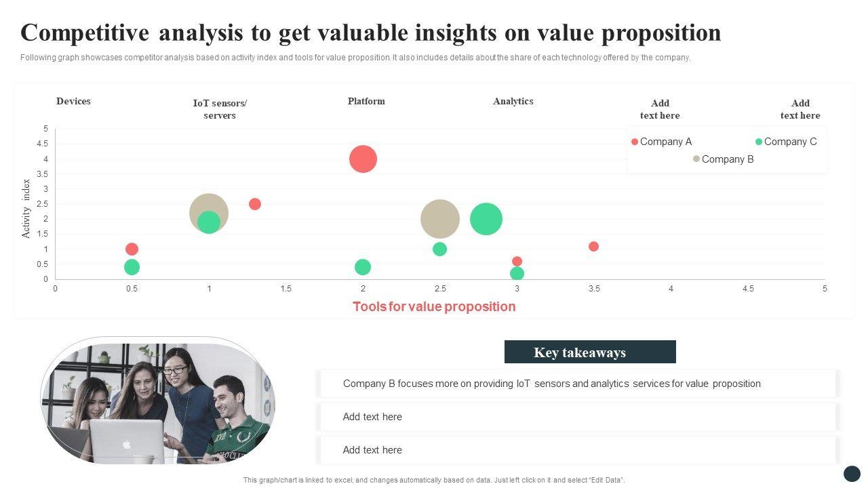Click the Tools for value proposition axis title
868x488 pixels.
pos(434,306)
